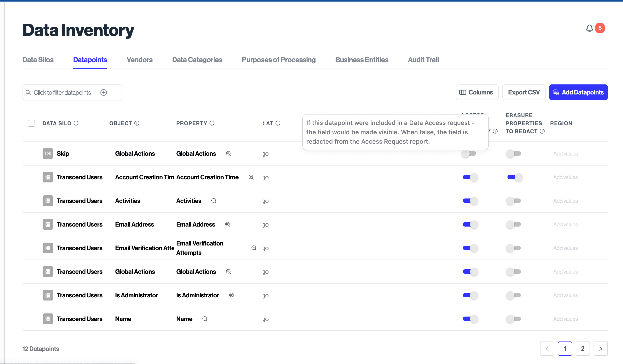
Task: Open the Columns selector
Action: (477, 92)
